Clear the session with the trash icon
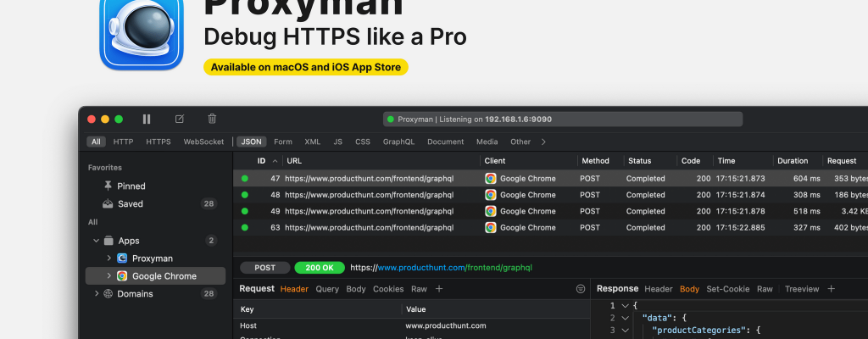 pyautogui.click(x=212, y=119)
